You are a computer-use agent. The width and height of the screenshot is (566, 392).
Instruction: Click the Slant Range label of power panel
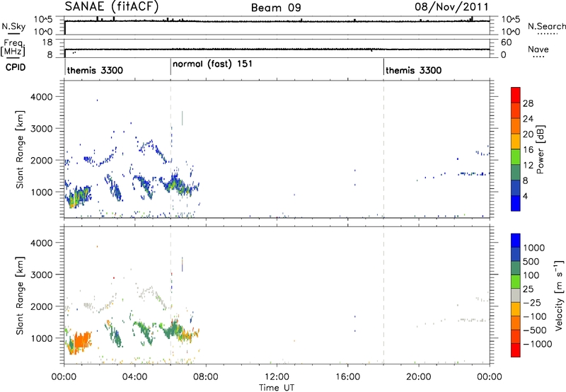(x=20, y=150)
